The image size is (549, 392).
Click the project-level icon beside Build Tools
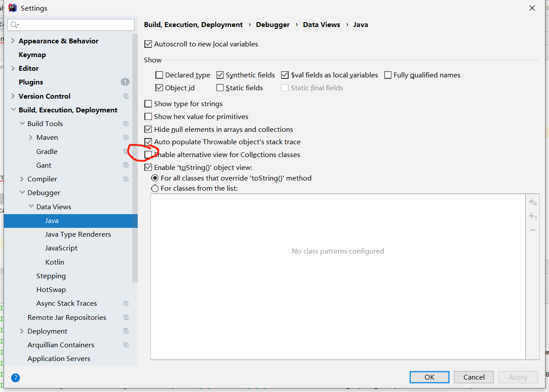tap(126, 124)
